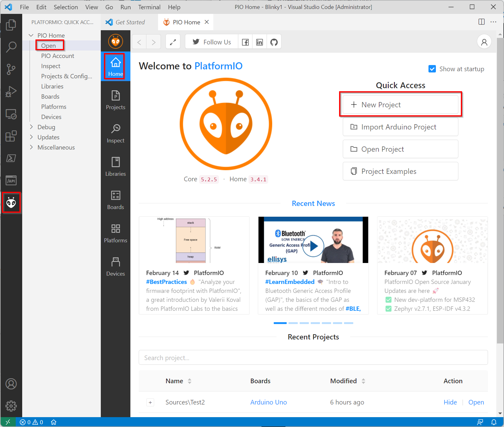Close the PIO Home tab
Image resolution: width=504 pixels, height=427 pixels.
(x=207, y=22)
